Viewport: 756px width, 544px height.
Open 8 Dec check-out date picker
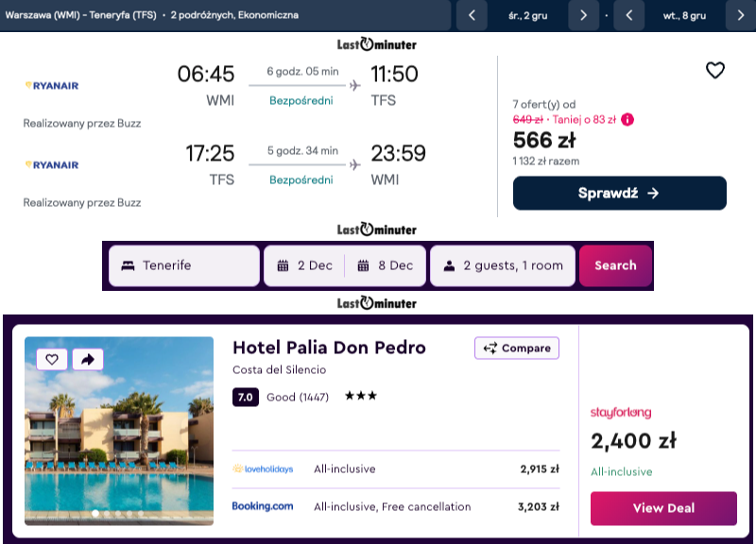(386, 265)
